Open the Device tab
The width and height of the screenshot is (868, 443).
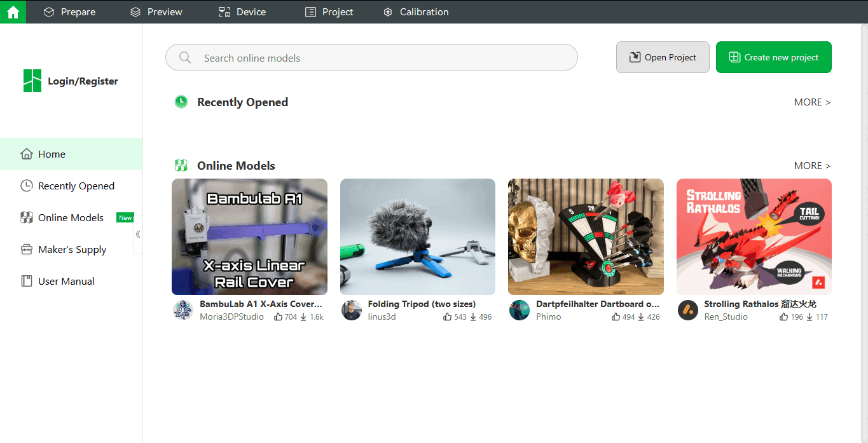[242, 12]
